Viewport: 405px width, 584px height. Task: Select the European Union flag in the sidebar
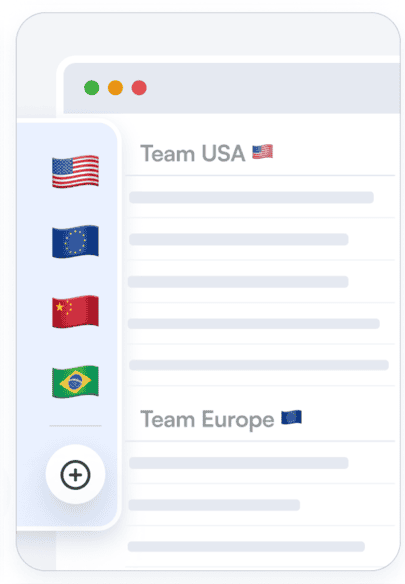(76, 241)
